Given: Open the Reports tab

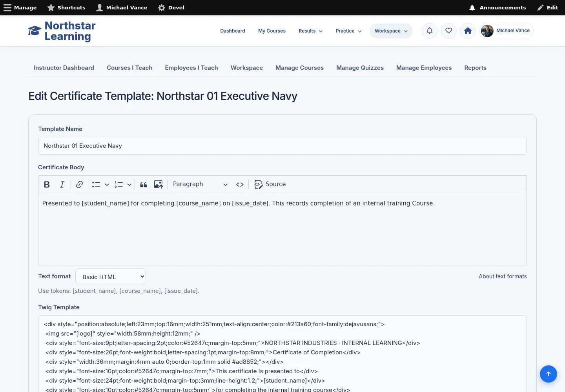Looking at the screenshot, I should point(475,68).
